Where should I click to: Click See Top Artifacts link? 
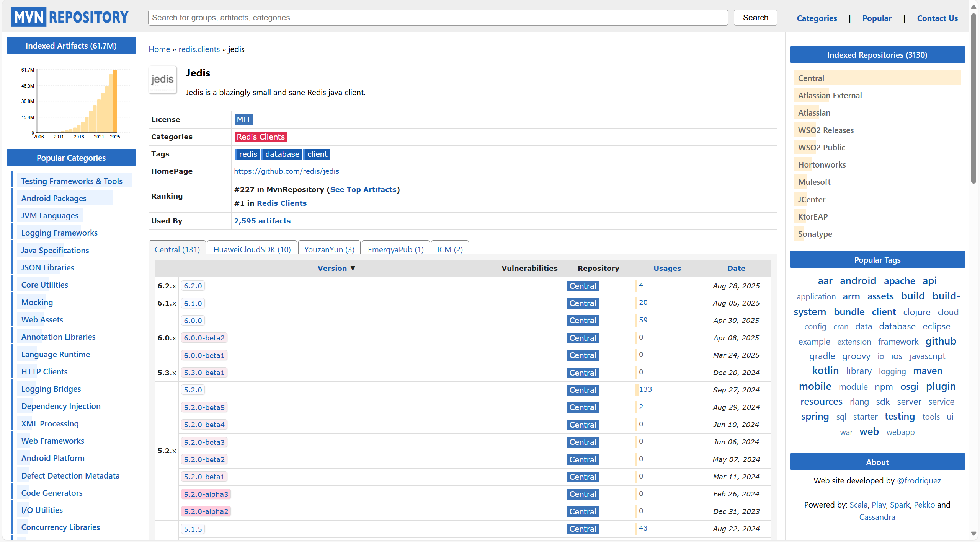[363, 190]
